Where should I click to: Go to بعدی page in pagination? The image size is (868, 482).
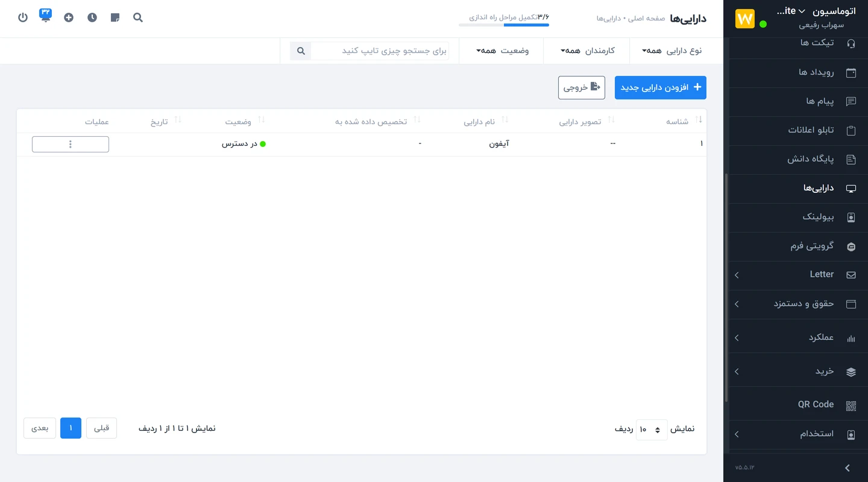[40, 428]
